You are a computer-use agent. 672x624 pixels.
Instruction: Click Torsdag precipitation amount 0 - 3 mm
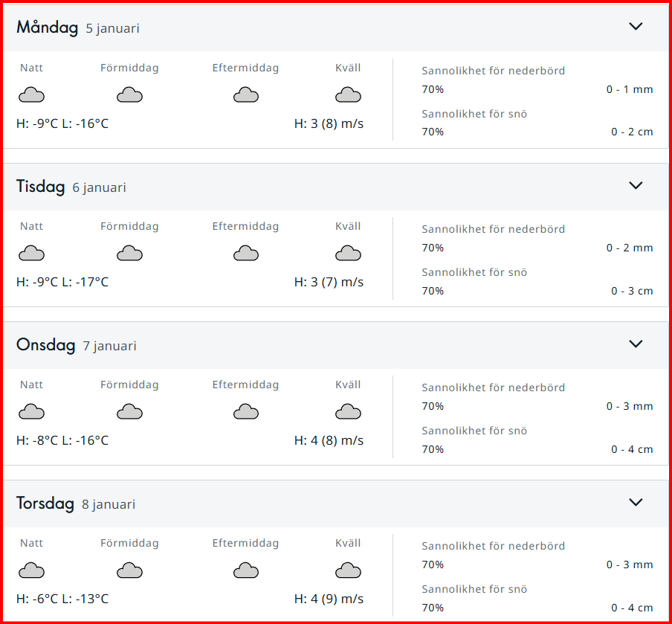point(630,565)
